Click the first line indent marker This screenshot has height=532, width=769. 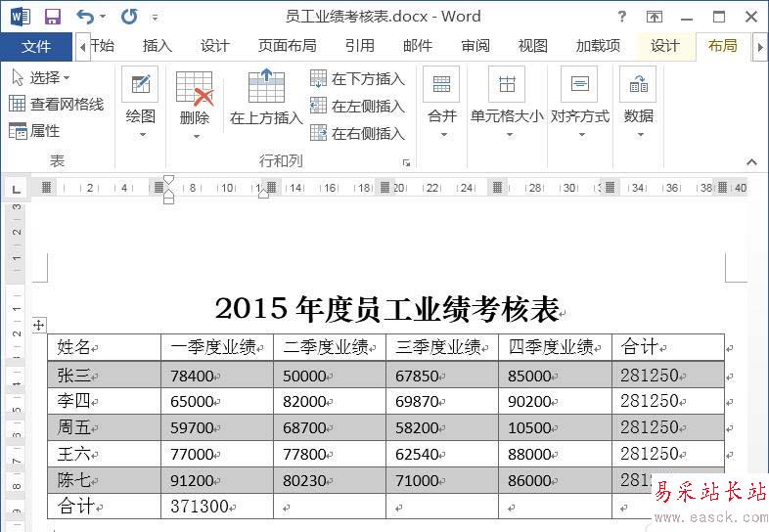pyautogui.click(x=168, y=180)
